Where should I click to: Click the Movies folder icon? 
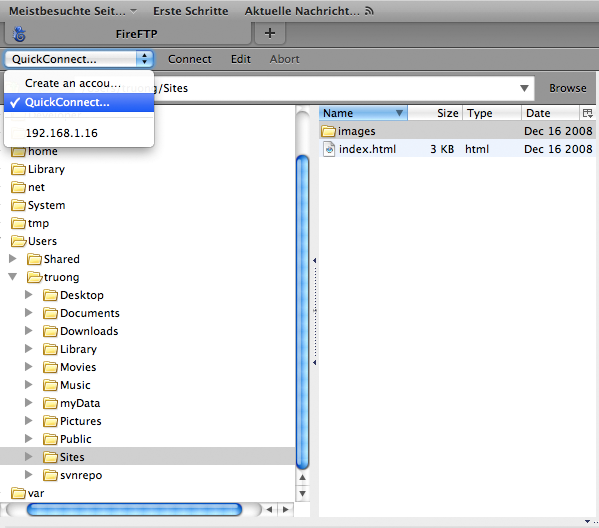pyautogui.click(x=50, y=367)
